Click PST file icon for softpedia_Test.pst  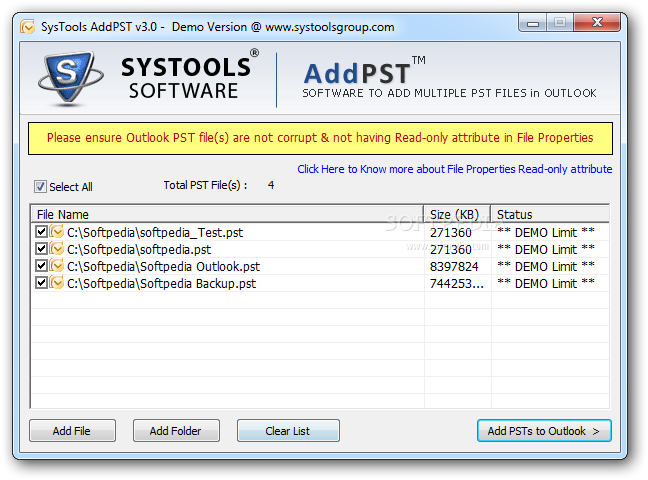(x=57, y=232)
